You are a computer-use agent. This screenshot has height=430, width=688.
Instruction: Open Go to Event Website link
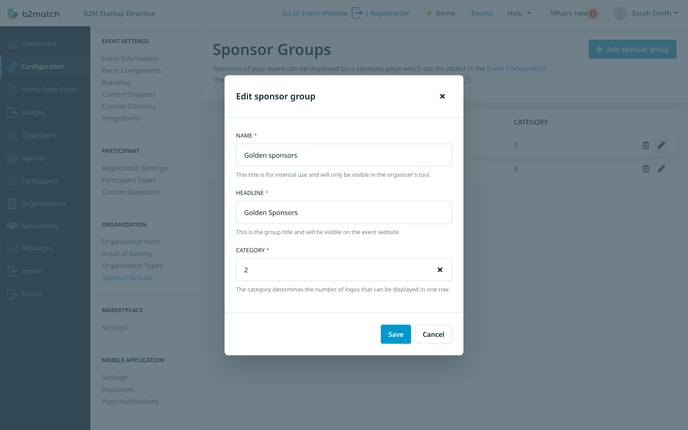pos(315,13)
